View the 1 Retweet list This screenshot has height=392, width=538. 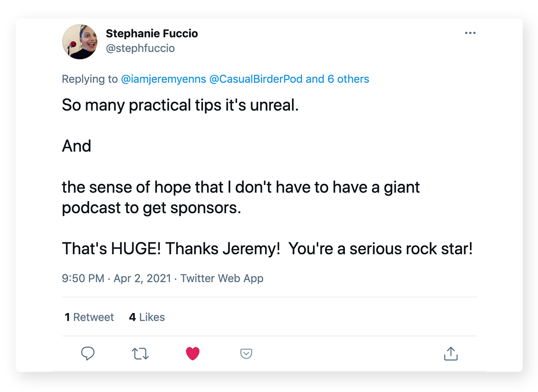coord(89,317)
